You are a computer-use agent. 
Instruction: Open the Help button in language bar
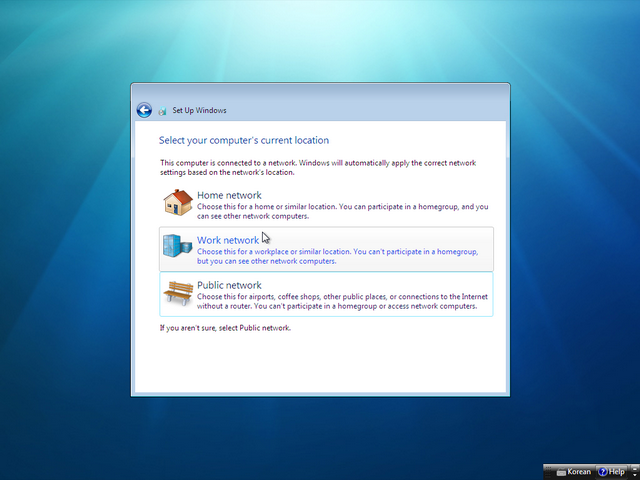tap(611, 472)
